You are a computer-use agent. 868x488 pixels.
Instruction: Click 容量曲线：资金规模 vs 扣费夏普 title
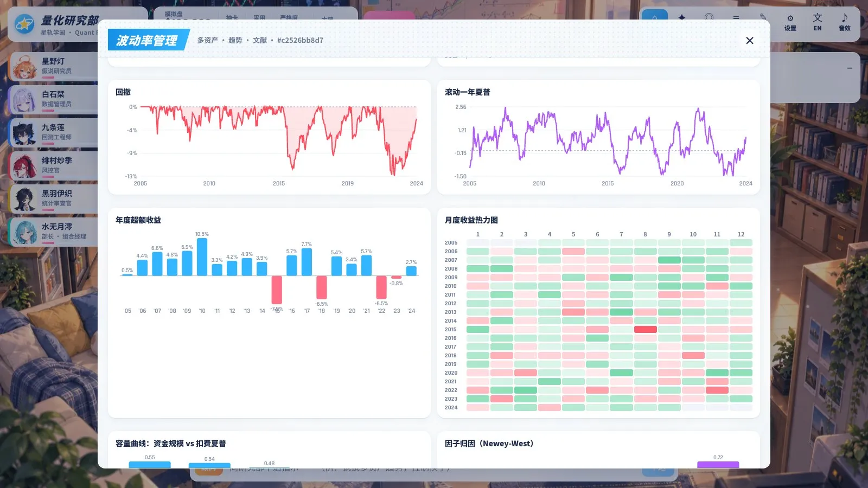[x=171, y=444]
